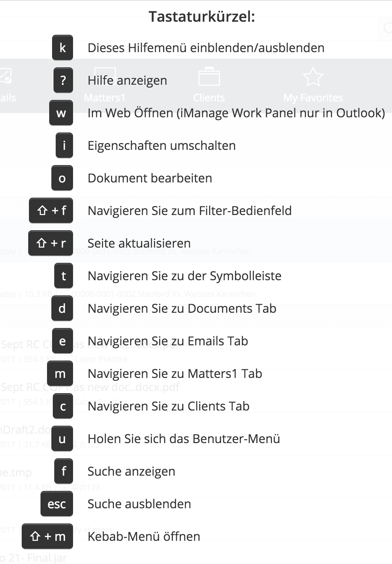392x564 pixels.
Task: Click the 'e' Emails Tab shortcut key
Action: (63, 341)
